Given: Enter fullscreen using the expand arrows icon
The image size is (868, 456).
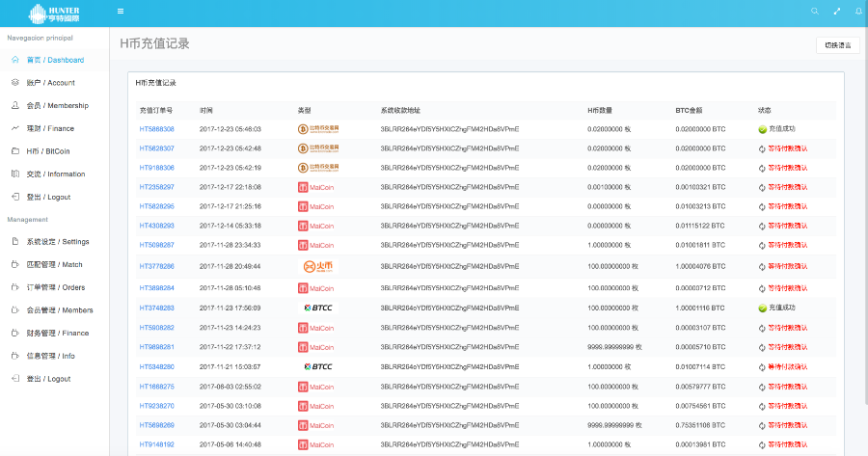Looking at the screenshot, I should [836, 12].
